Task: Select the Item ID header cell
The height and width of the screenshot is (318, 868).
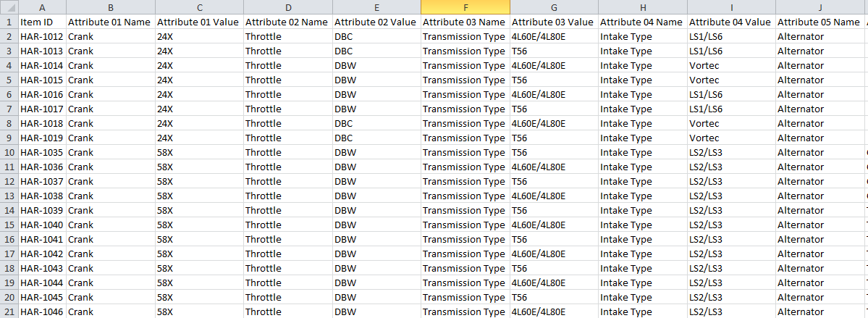Action: (x=42, y=22)
